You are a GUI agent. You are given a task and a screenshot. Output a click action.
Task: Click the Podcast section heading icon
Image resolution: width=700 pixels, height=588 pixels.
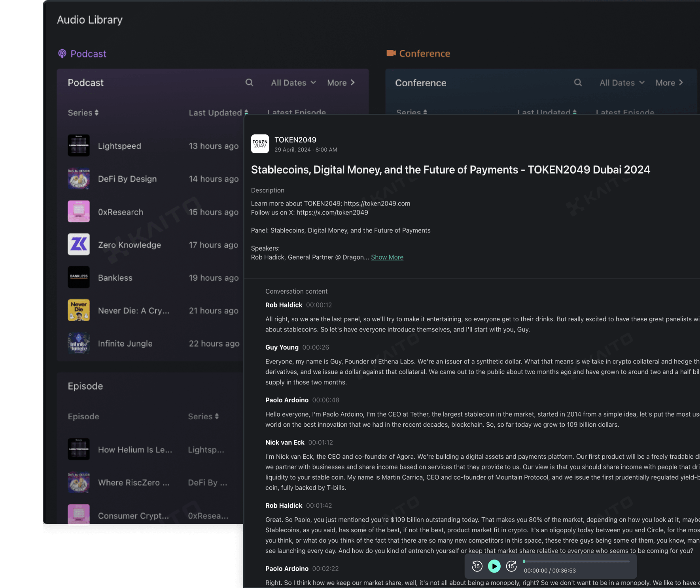click(62, 54)
